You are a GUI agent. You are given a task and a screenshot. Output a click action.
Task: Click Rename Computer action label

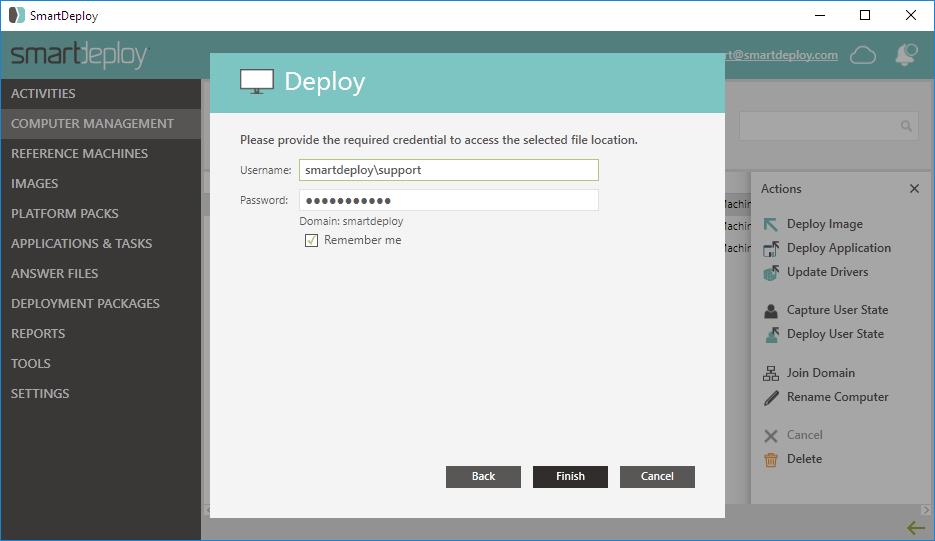click(x=837, y=397)
